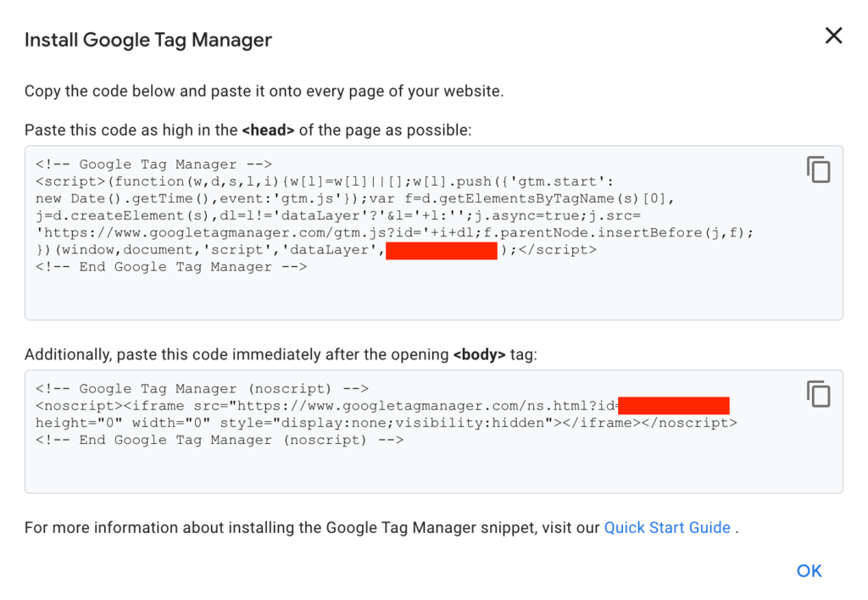
Task: Confirm with the OK button
Action: (808, 570)
